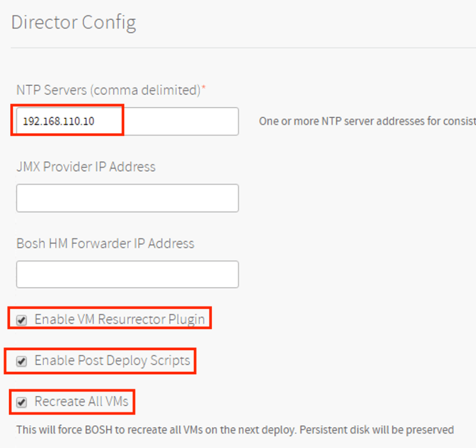The width and height of the screenshot is (476, 448).
Task: Click the "Enable Post Deploy Scripts" label text
Action: click(x=112, y=360)
